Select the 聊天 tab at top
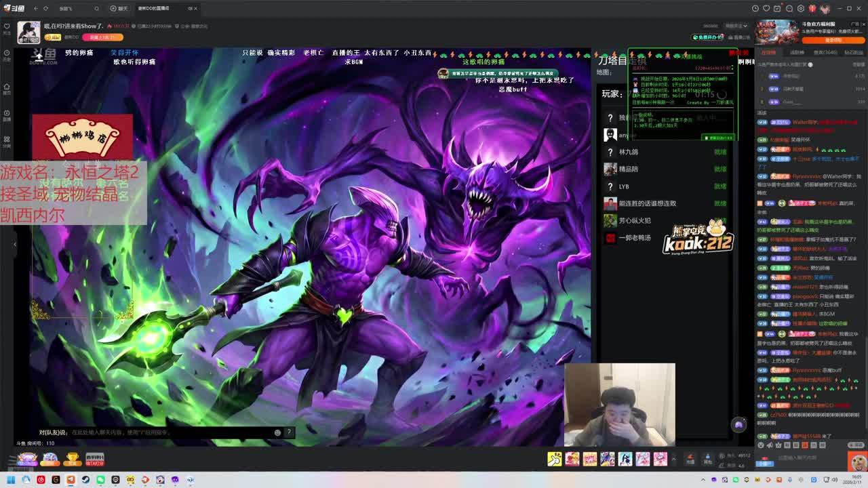This screenshot has width=868, height=488. (x=119, y=8)
